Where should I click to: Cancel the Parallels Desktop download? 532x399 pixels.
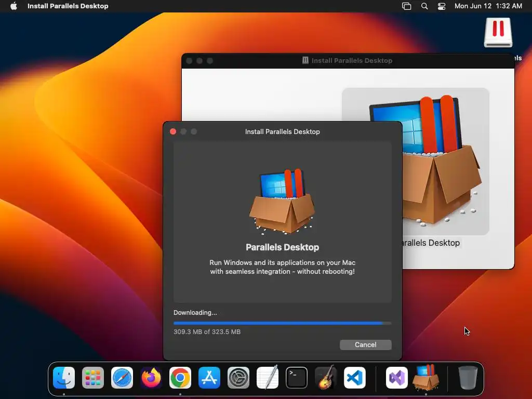365,345
